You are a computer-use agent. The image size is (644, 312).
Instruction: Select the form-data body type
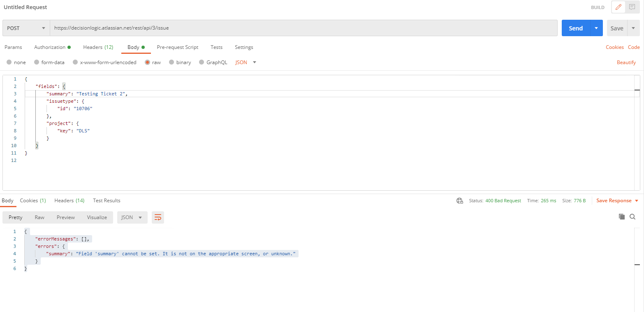click(x=50, y=62)
